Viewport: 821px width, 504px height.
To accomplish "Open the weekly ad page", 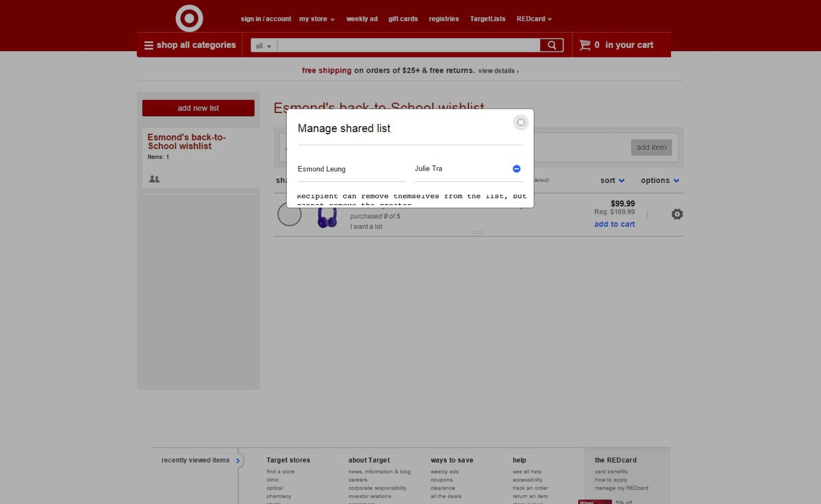I will point(362,19).
